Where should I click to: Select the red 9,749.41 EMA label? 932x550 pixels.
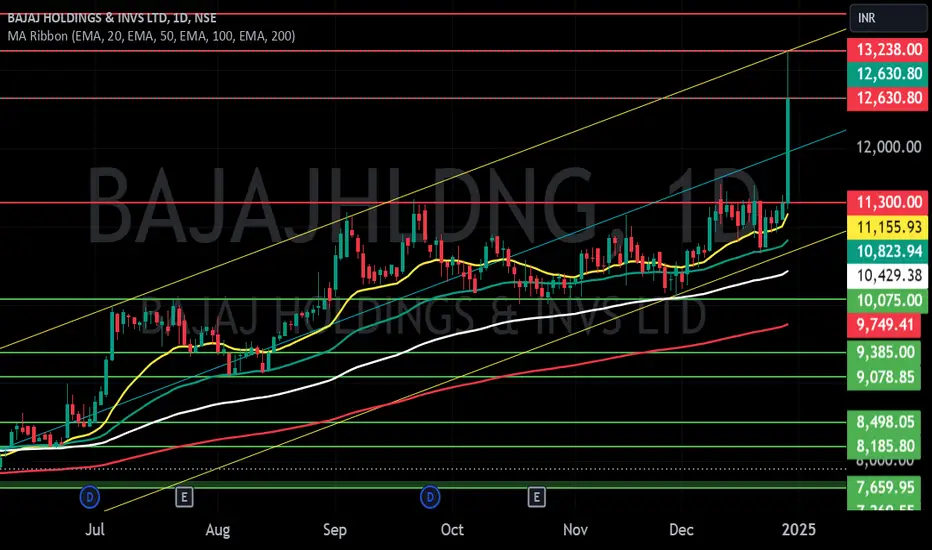pyautogui.click(x=884, y=325)
